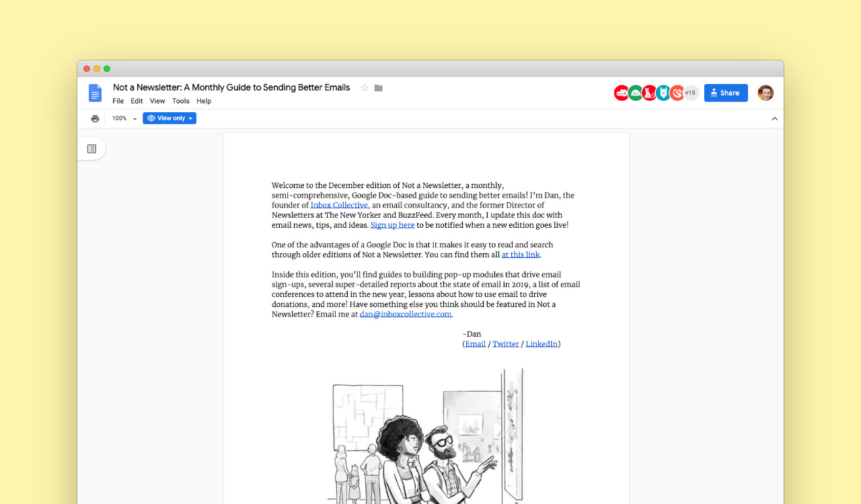
Task: Open the document outline icon
Action: pyautogui.click(x=92, y=149)
